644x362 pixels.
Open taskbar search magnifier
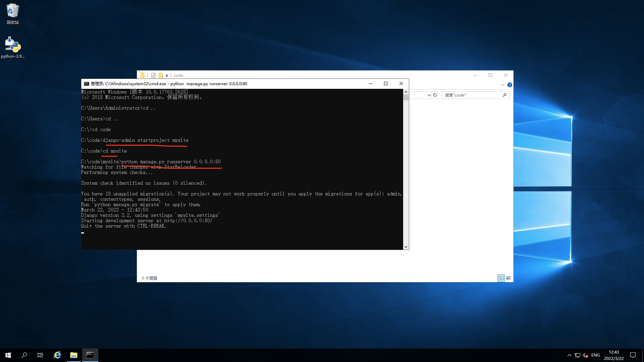[x=24, y=355]
